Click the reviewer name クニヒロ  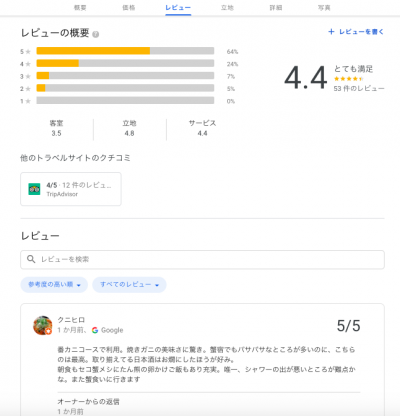click(x=71, y=320)
